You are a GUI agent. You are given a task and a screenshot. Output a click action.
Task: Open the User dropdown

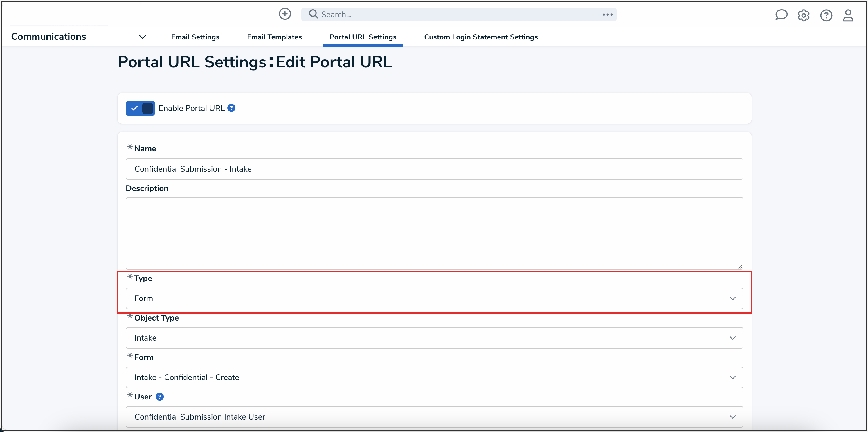(x=434, y=417)
